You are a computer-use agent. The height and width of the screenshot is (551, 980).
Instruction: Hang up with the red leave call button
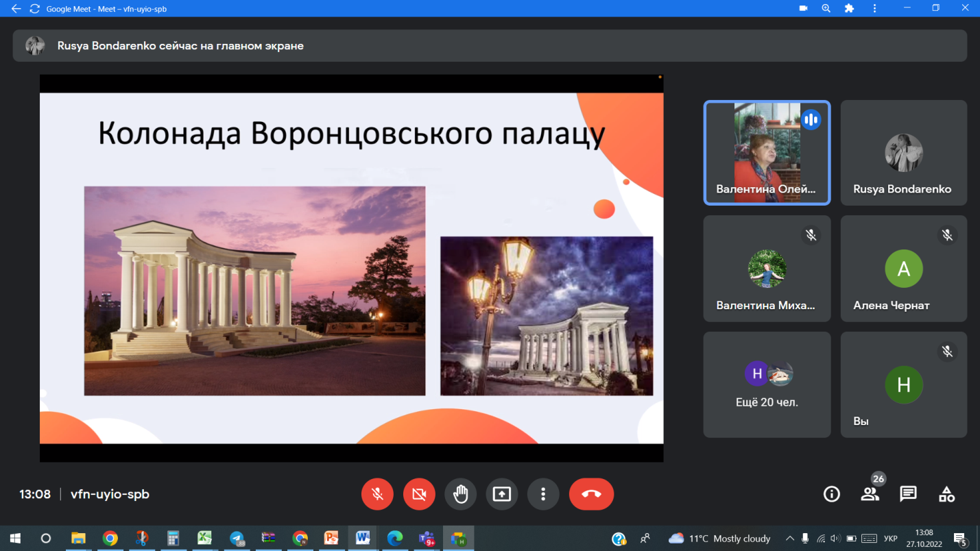click(x=591, y=494)
